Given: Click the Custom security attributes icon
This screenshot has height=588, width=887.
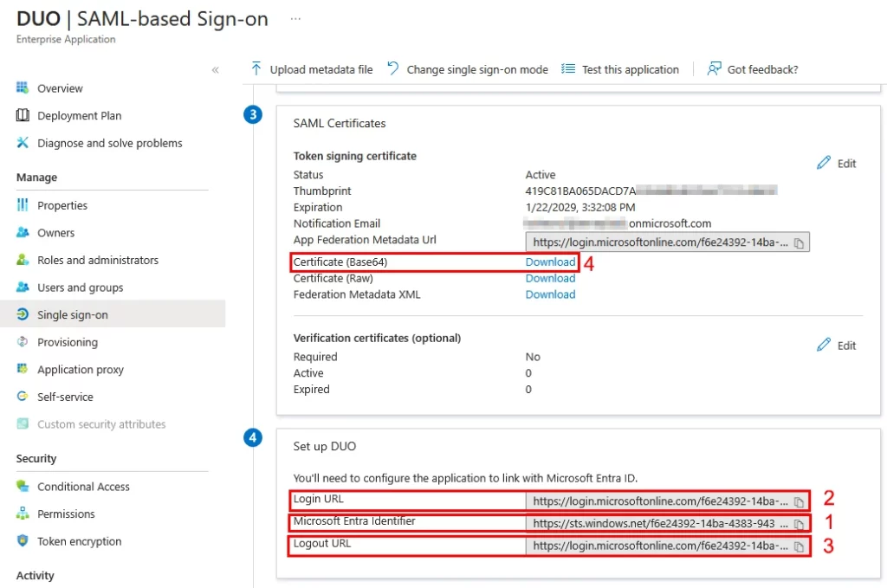Looking at the screenshot, I should (23, 423).
